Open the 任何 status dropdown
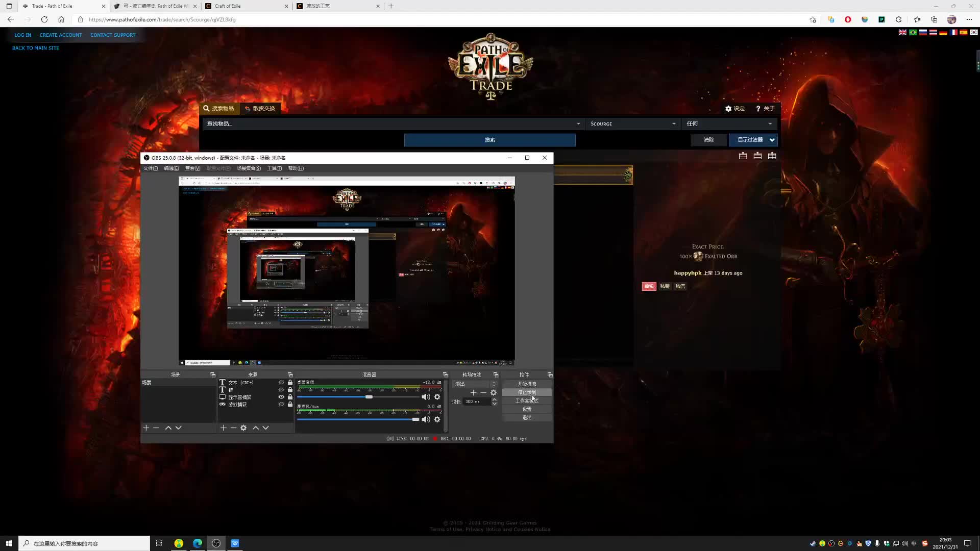The width and height of the screenshot is (980, 551). coord(729,123)
